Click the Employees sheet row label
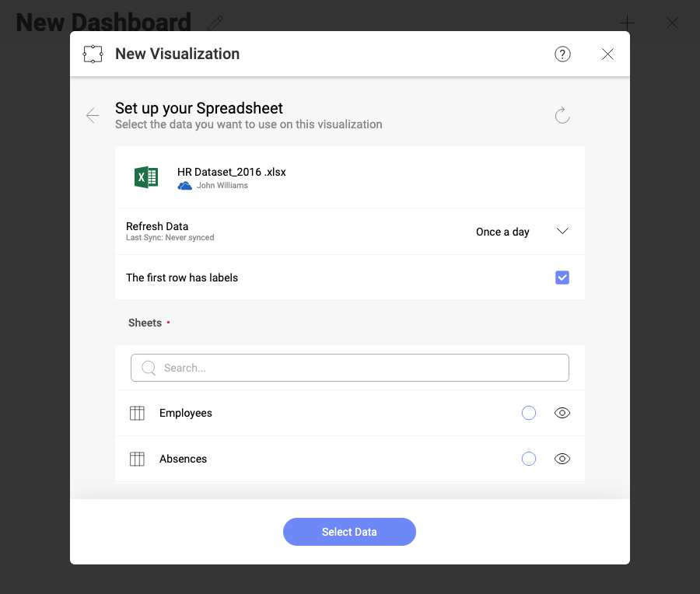 pyautogui.click(x=186, y=413)
